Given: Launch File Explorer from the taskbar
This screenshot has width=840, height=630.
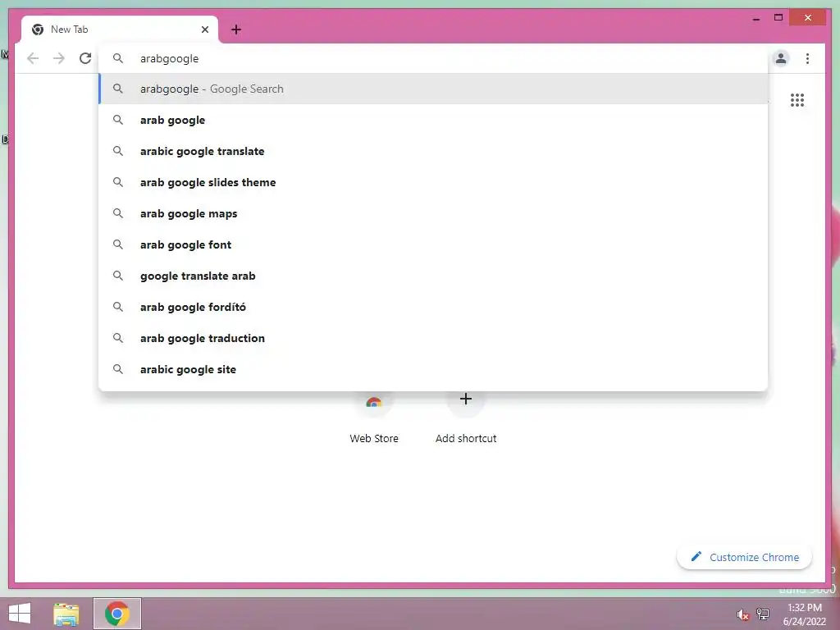Looking at the screenshot, I should pos(66,614).
